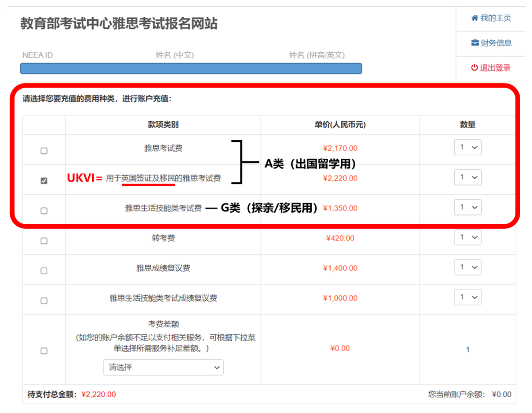
Task: Select the 雅思生活技能类考试费 checkbox
Action: (44, 209)
